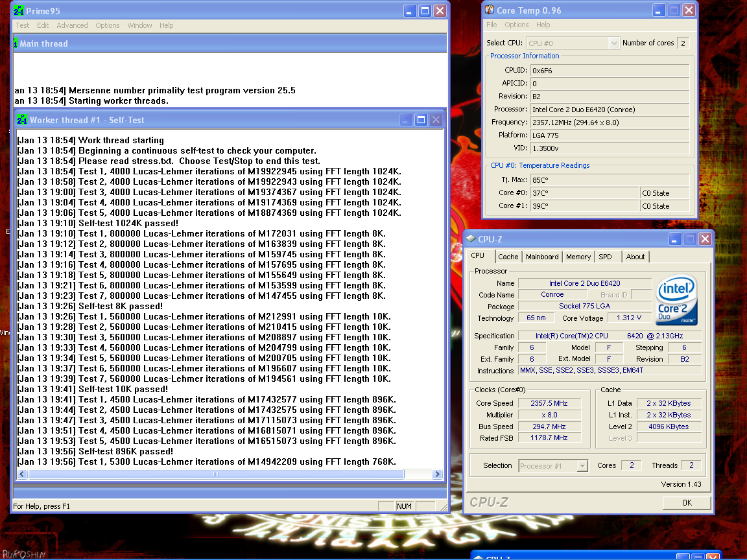Minimize the Core Temp window
The image size is (747, 560).
click(658, 10)
